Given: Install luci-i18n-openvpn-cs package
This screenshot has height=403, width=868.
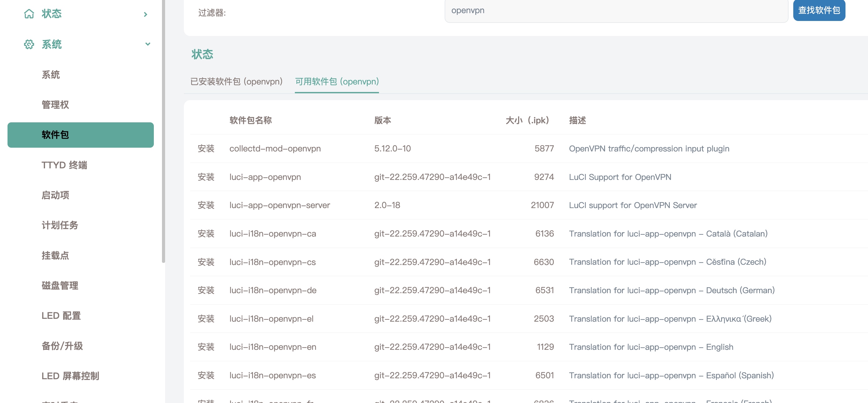Looking at the screenshot, I should [206, 262].
